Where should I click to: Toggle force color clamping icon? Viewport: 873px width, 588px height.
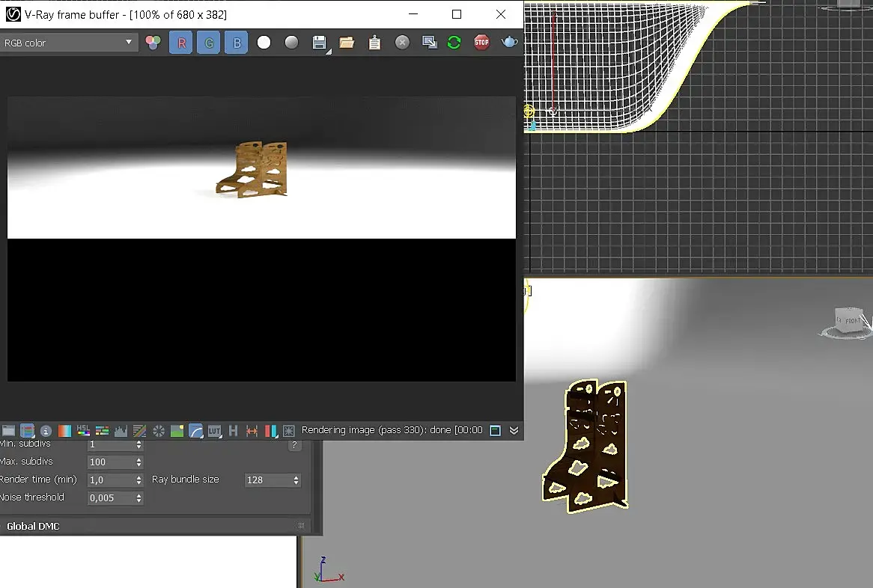pyautogui.click(x=27, y=431)
